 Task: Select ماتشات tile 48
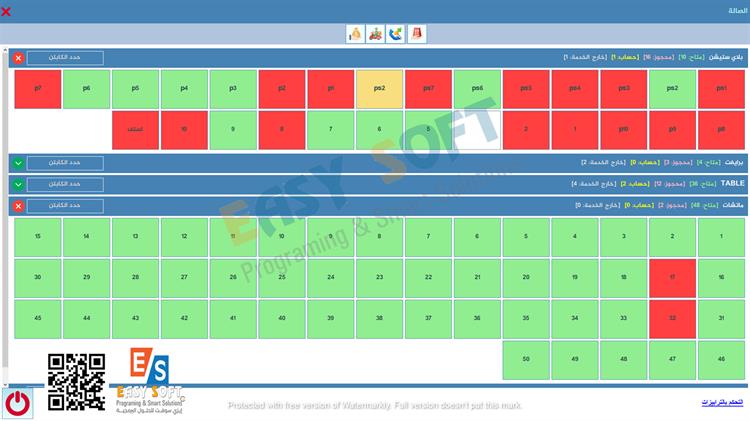[x=623, y=360]
